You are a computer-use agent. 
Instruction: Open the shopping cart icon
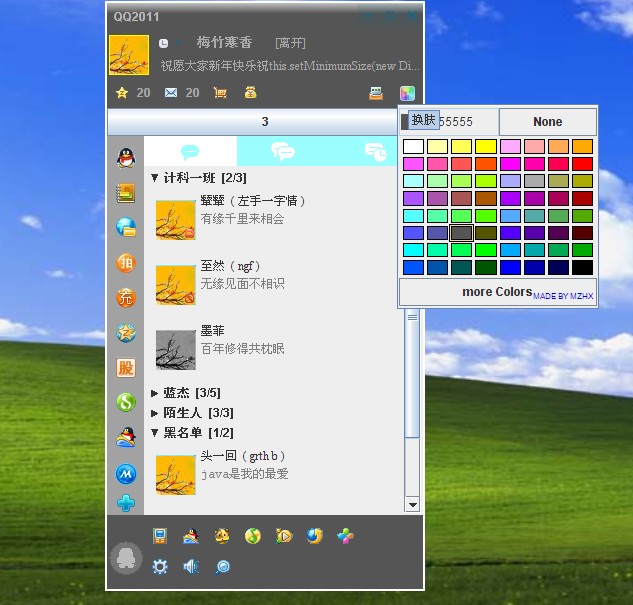220,93
